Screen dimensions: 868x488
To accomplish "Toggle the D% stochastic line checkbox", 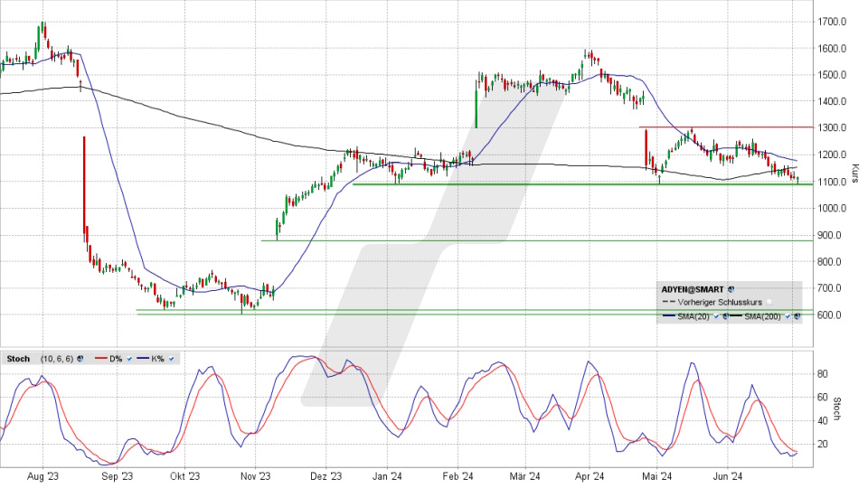I will click(129, 359).
